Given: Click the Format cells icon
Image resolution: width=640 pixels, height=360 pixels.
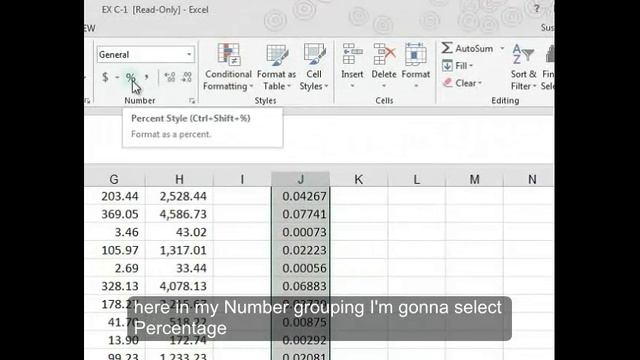Looking at the screenshot, I should pyautogui.click(x=416, y=54).
